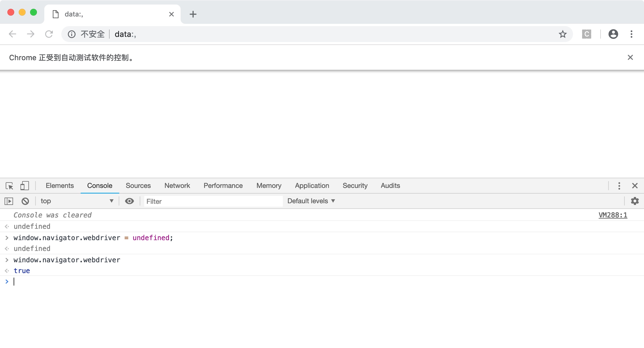
Task: Toggle the no-entry stop icon in console
Action: 25,201
